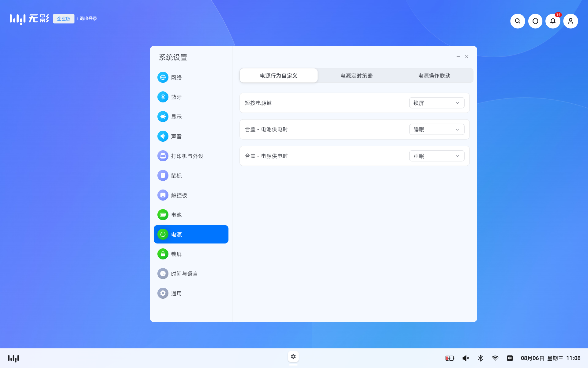Open the 锁屏 lock screen icon
This screenshot has width=588, height=368.
pos(163,254)
